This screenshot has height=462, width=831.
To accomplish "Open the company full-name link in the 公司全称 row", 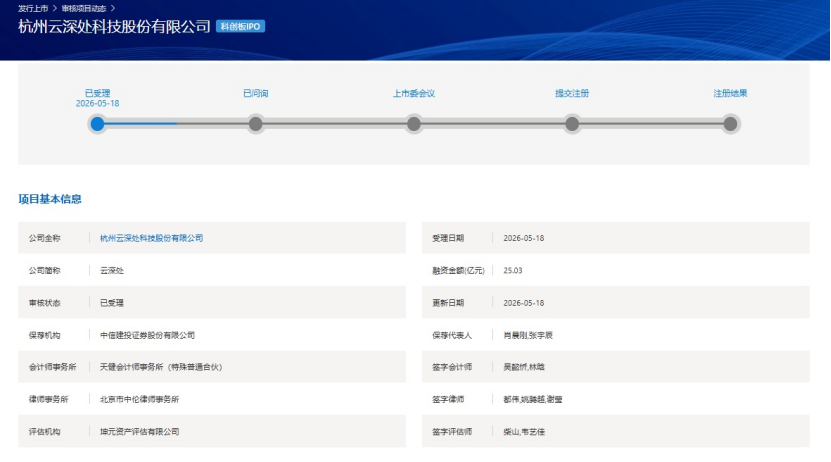I will tap(152, 238).
